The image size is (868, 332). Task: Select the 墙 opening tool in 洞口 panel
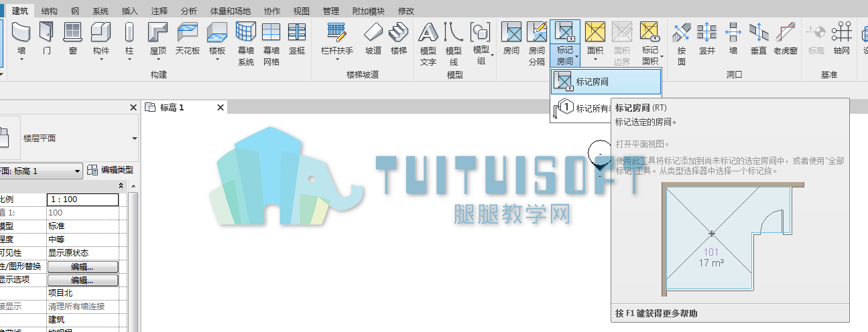pyautogui.click(x=733, y=38)
